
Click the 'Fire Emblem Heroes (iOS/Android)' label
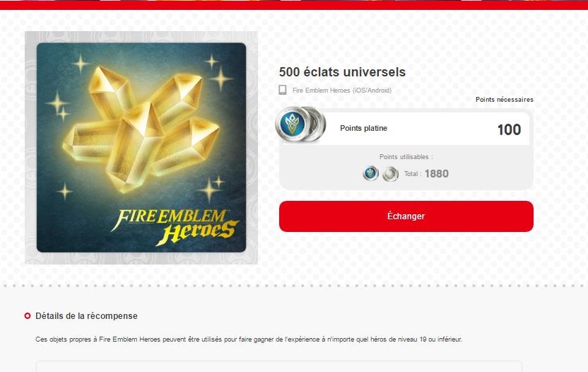(x=342, y=90)
